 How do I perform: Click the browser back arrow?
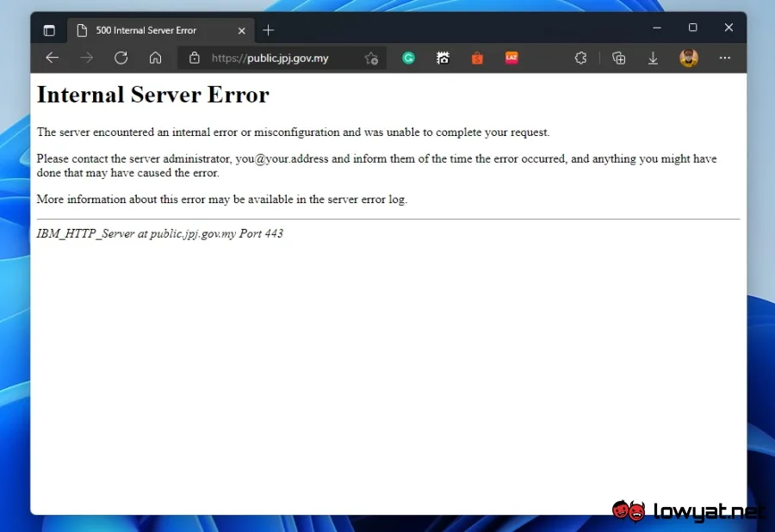click(x=52, y=58)
